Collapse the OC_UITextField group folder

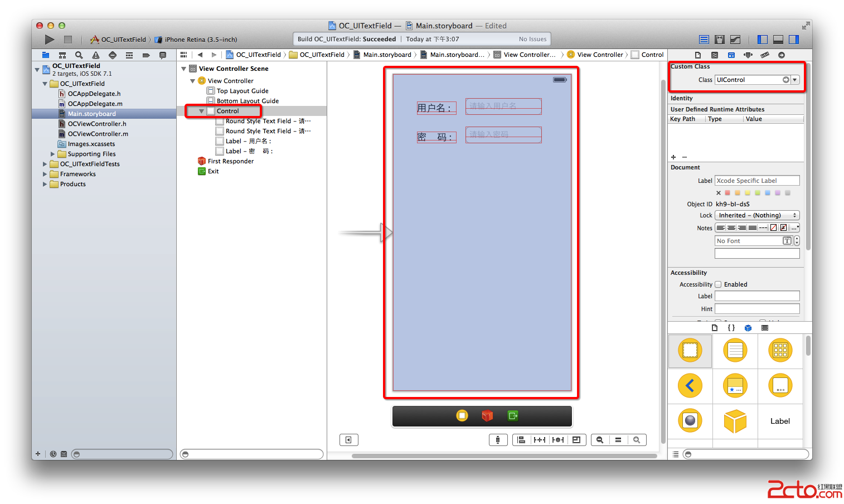(x=45, y=84)
